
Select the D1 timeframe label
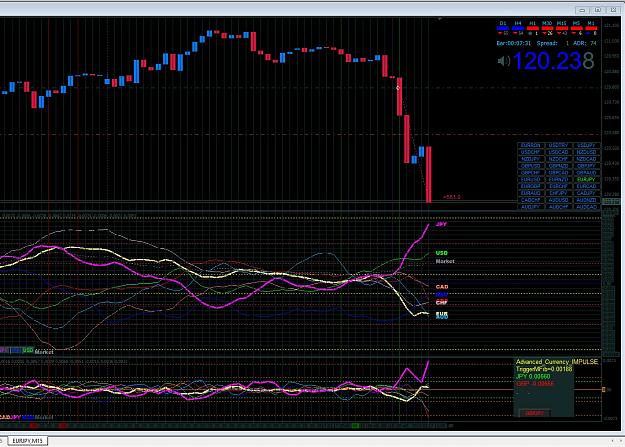pos(503,24)
